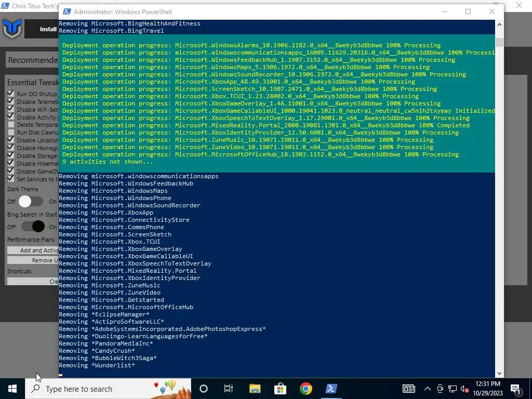The image size is (532, 399).
Task: Open the News and interests tray icon
Action: 408,389
